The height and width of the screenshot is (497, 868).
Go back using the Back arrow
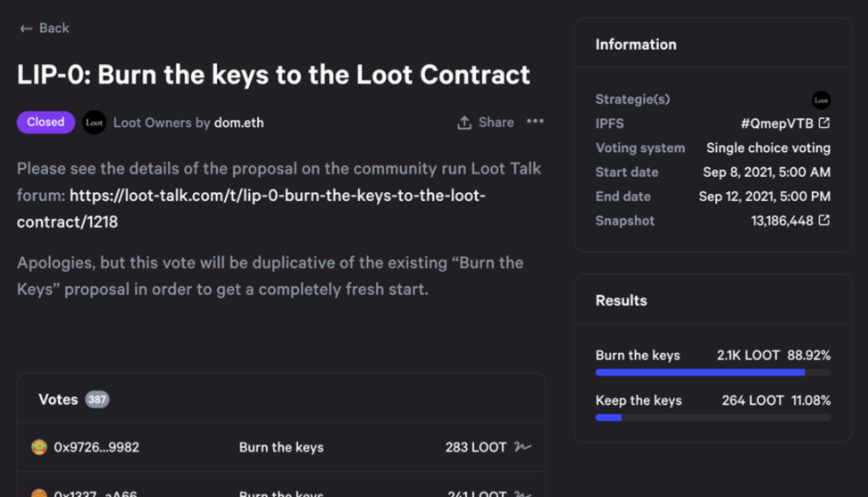[26, 29]
